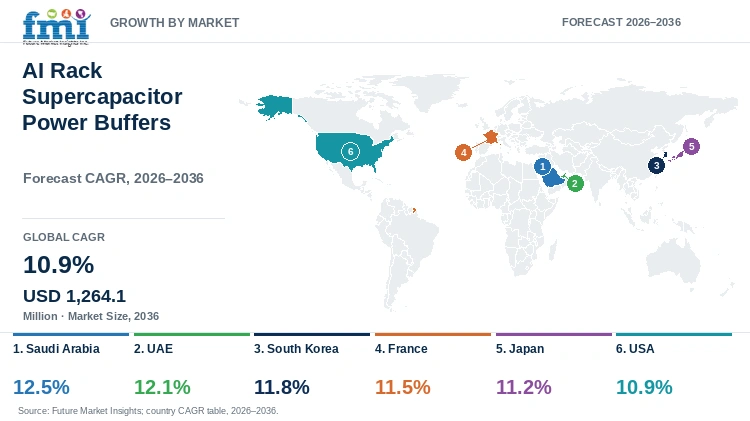The height and width of the screenshot is (421, 750).
Task: Click the teal '10.9%' USA CAGR value
Action: pos(644,387)
